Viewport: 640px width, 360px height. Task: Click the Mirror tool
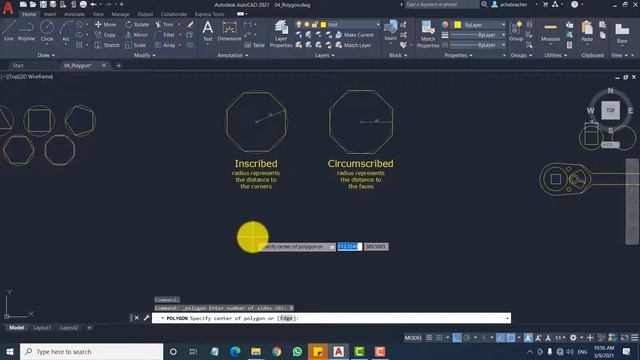click(136, 35)
